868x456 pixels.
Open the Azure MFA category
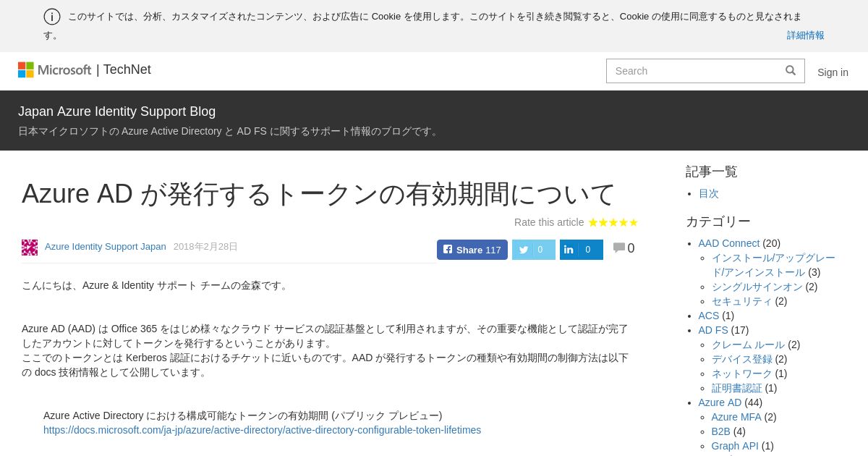click(x=736, y=417)
